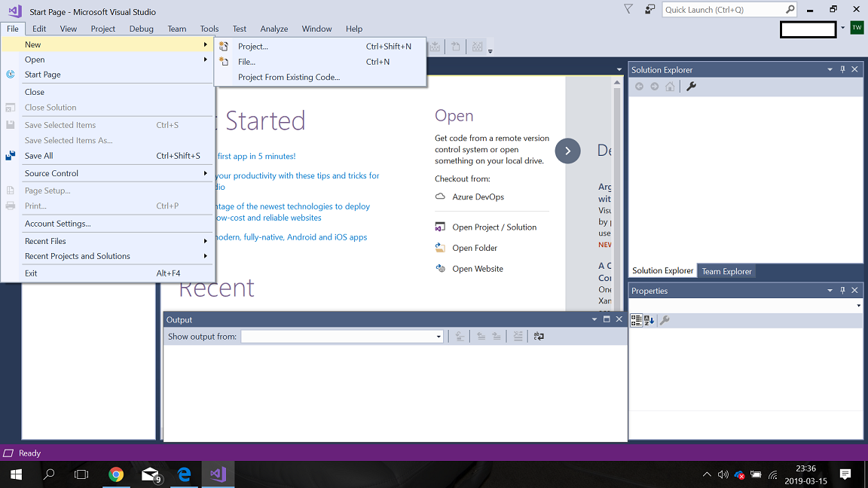Click the Windows Start button

(x=16, y=474)
